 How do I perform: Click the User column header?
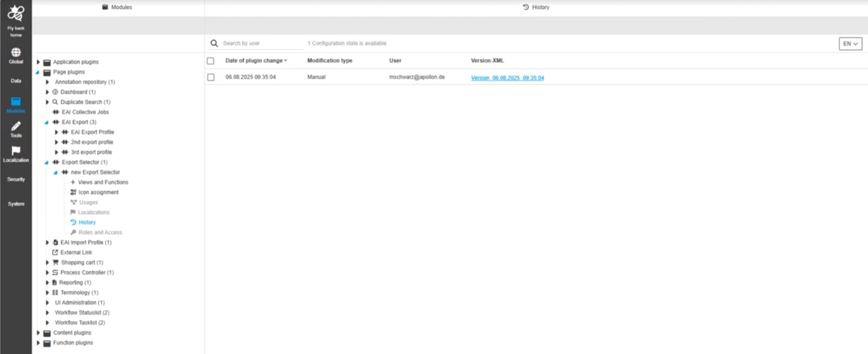coord(395,61)
